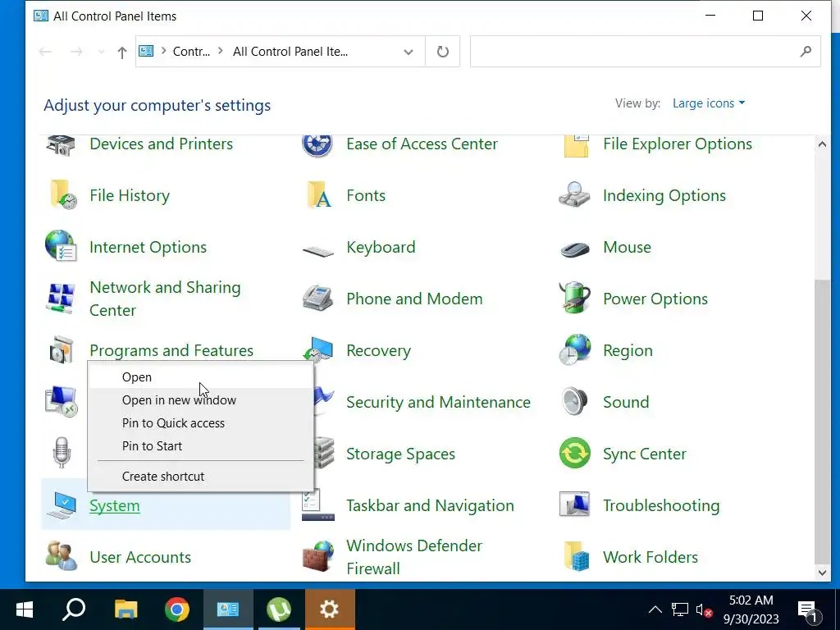Open uTorrent from the taskbar
Image resolution: width=840 pixels, height=630 pixels.
[x=279, y=609]
